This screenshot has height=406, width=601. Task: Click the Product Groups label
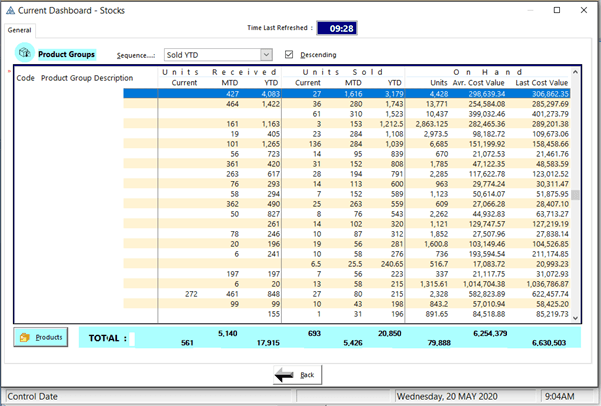click(x=66, y=54)
